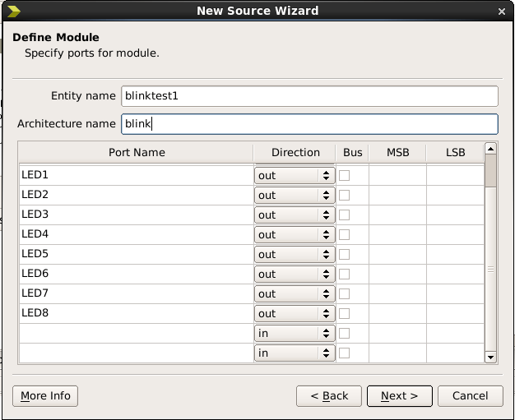Open direction dropdown for LED5
This screenshot has height=420, width=515.
295,254
